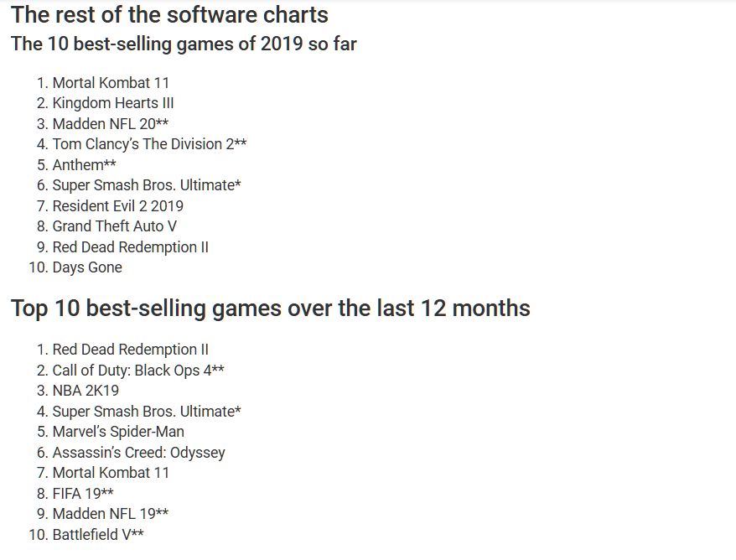Screen dimensions: 736x560
Task: Click the NBA 2K19 list entry
Action: 86,391
